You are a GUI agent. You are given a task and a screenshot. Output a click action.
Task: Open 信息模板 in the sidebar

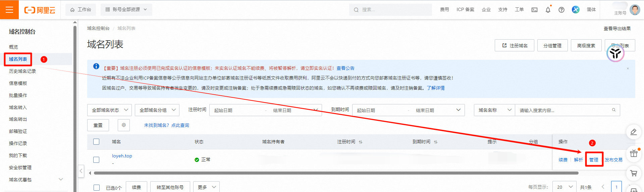[18, 83]
